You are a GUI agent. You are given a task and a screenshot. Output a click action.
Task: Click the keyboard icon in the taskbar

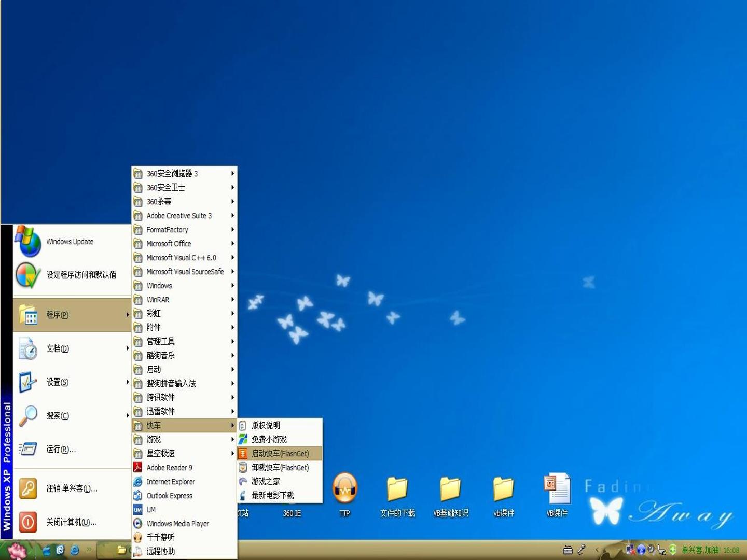coord(568,550)
